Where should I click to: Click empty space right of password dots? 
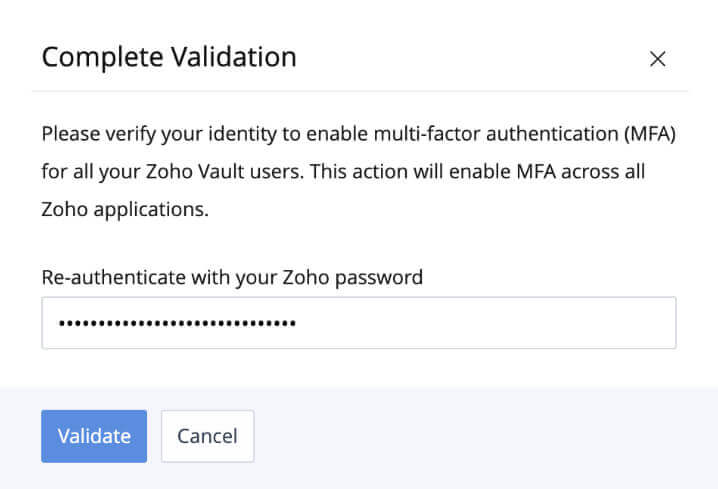(480, 323)
